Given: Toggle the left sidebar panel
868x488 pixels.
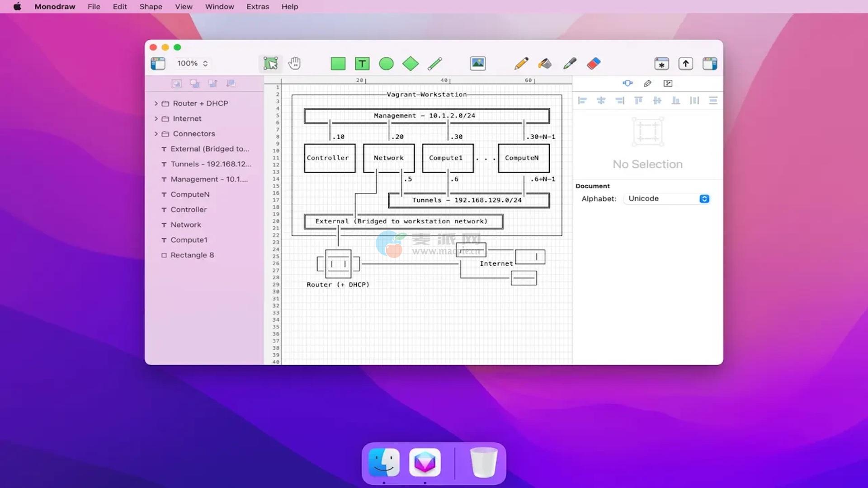Looking at the screenshot, I should 158,64.
